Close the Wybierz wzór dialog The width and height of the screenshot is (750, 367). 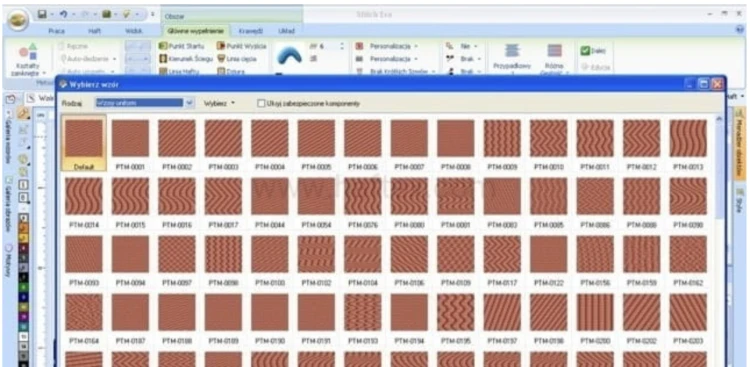tap(717, 84)
